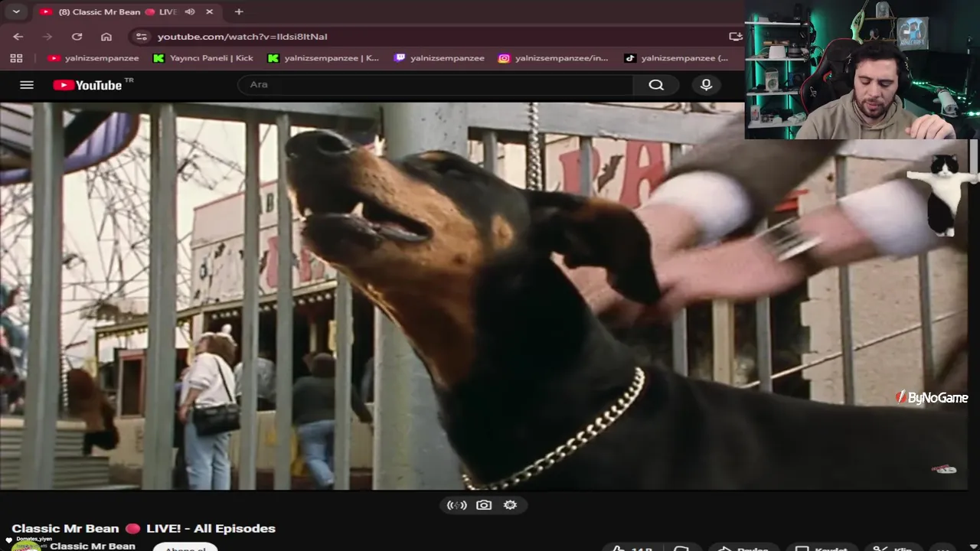Open the YouTube hamburger guide menu

27,85
